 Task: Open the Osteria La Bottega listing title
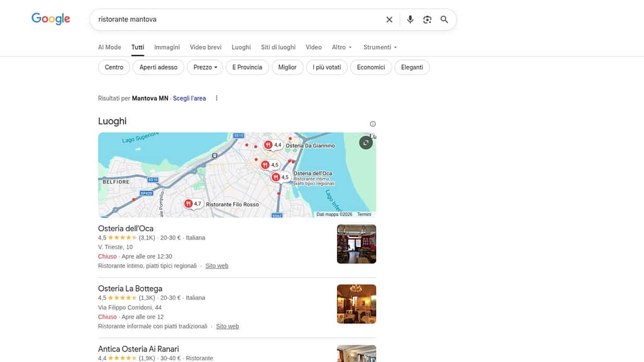(x=130, y=288)
